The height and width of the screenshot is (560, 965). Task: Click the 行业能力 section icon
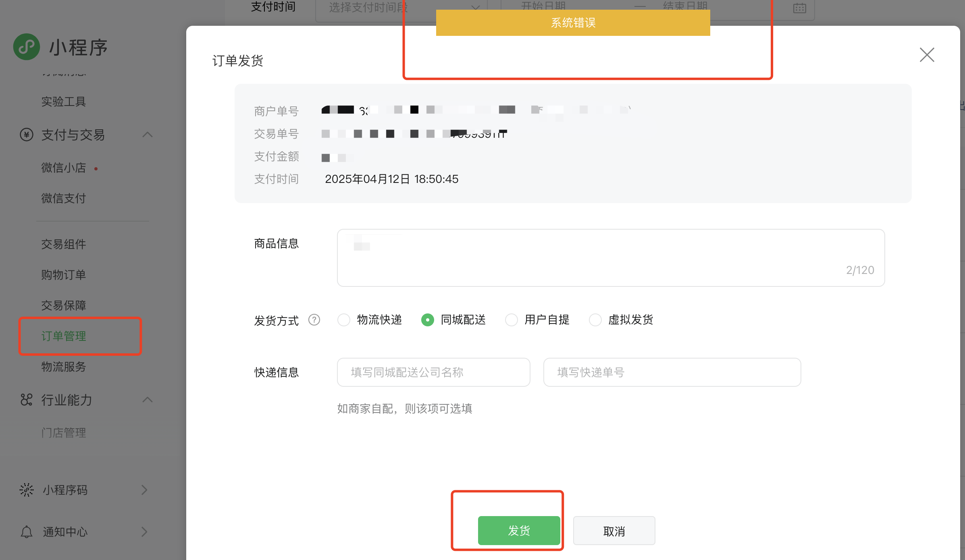[x=27, y=400]
